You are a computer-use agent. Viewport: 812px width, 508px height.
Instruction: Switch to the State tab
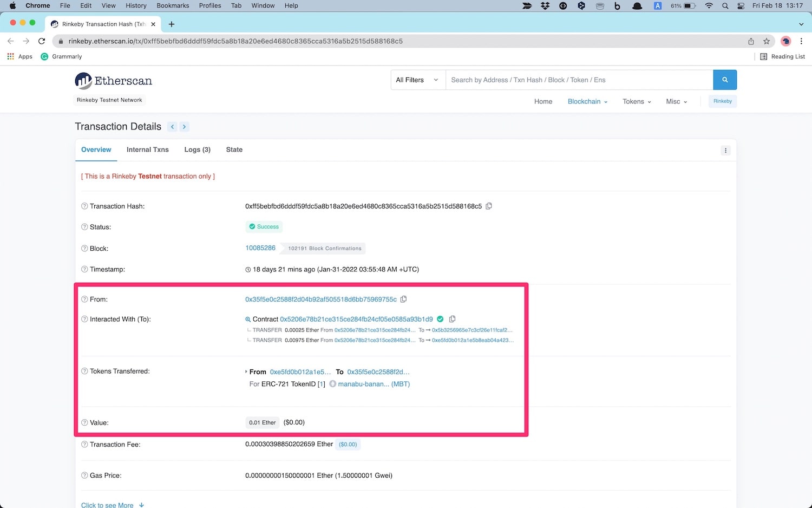234,149
